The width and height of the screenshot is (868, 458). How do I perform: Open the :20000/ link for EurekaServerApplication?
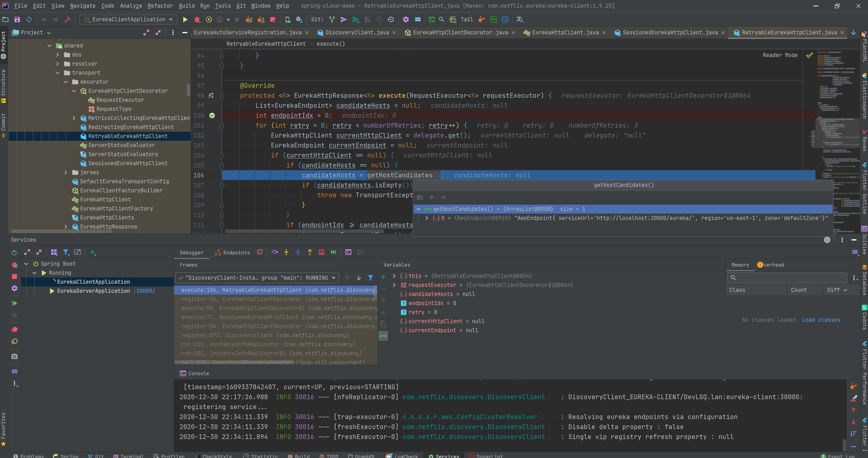point(144,291)
